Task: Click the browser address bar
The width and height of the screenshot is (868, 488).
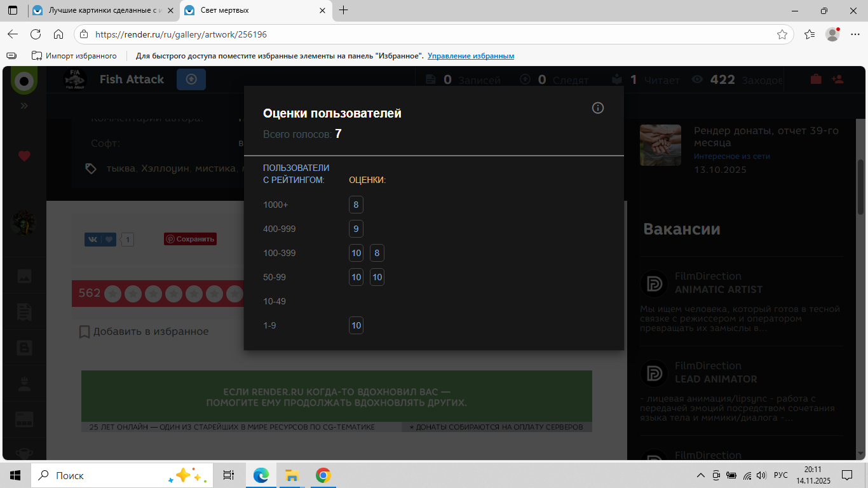Action: tap(432, 34)
